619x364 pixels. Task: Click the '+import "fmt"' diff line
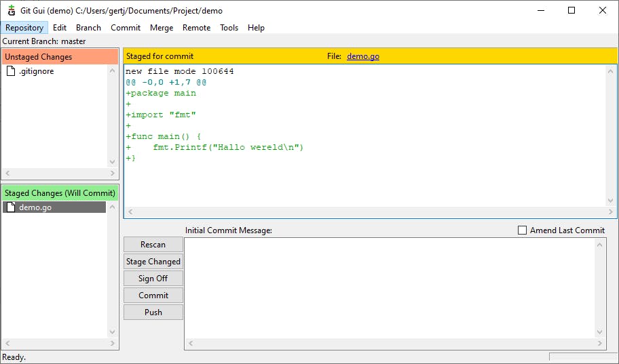[161, 115]
